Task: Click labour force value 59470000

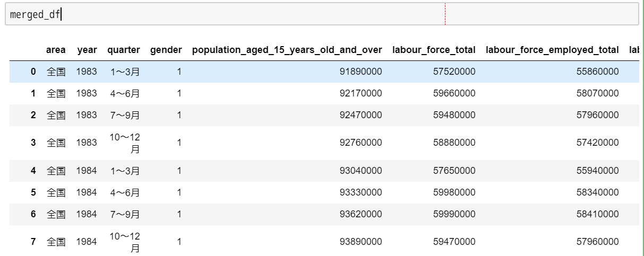Action: (454, 242)
